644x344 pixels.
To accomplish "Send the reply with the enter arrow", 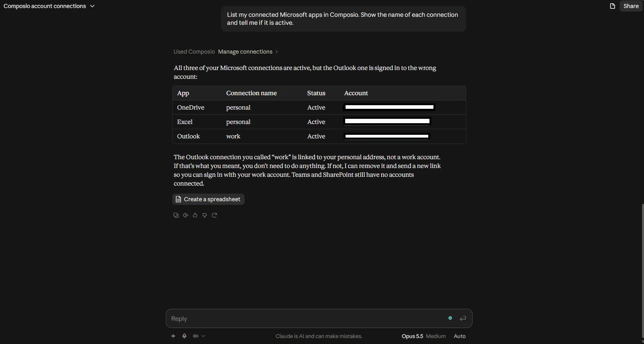I will (x=463, y=318).
